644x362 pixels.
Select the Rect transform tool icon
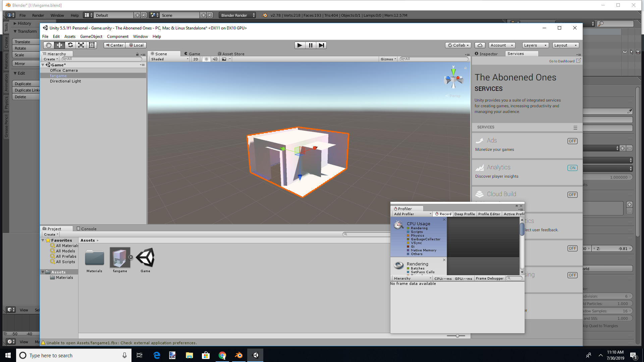pyautogui.click(x=92, y=45)
